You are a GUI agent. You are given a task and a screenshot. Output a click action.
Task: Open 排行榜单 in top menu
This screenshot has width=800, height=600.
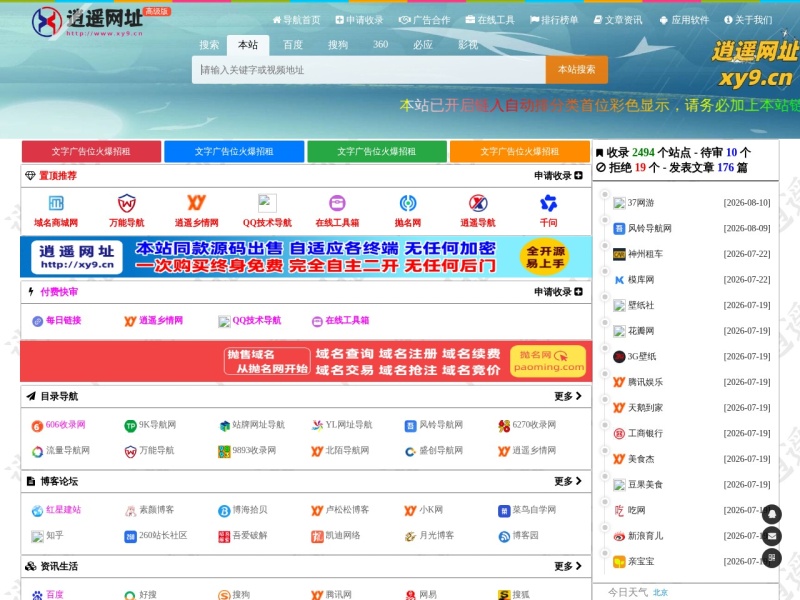(x=554, y=20)
